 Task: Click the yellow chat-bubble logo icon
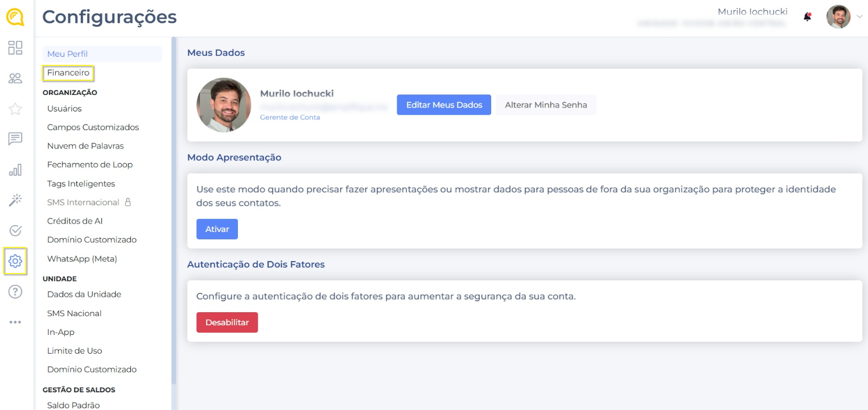(15, 17)
